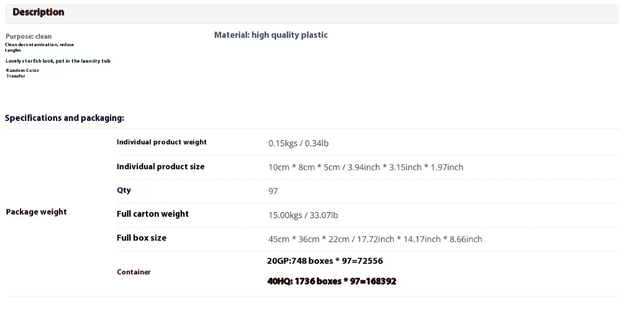Click the product size dimensions value
The height and width of the screenshot is (315, 644).
pyautogui.click(x=366, y=167)
